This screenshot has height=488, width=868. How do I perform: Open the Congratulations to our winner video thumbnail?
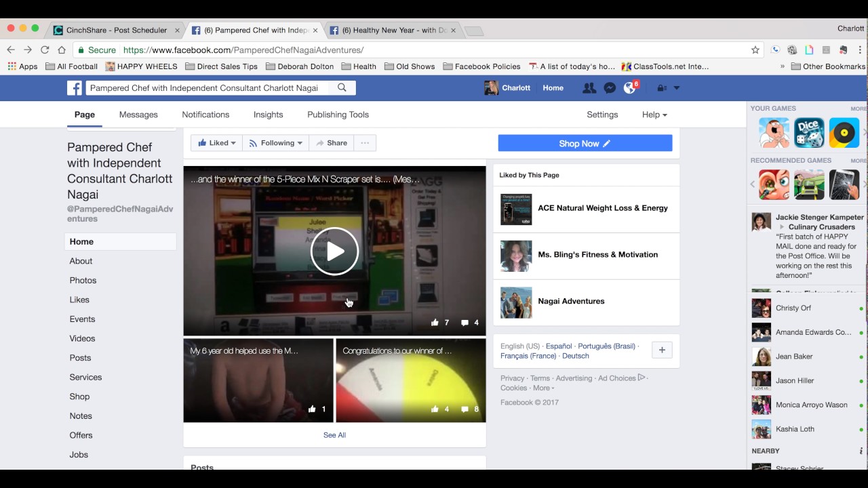411,380
